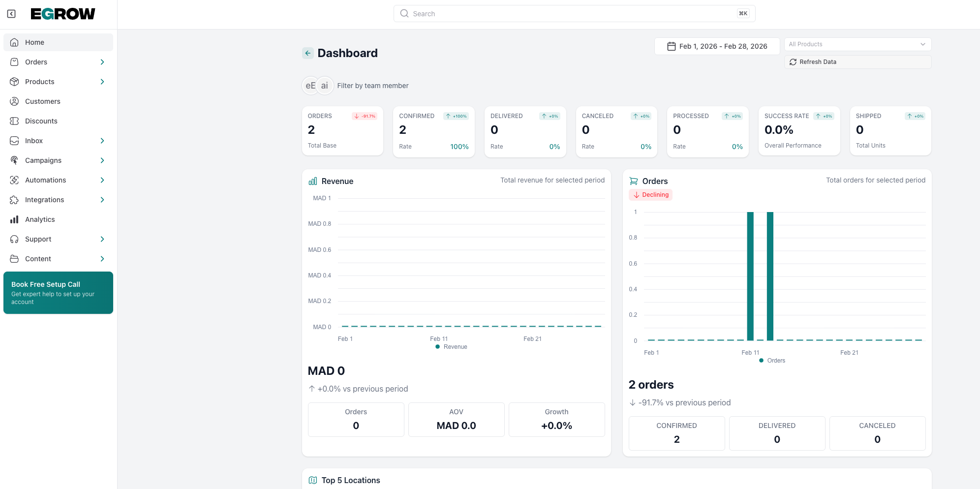
Task: Click the Integrations puzzle icon in the sidebar
Action: (14, 200)
